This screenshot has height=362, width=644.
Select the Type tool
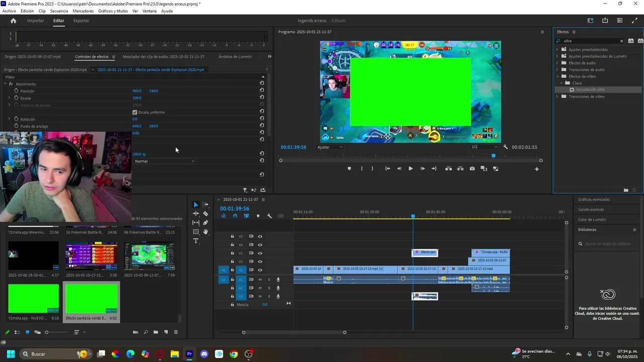(196, 241)
